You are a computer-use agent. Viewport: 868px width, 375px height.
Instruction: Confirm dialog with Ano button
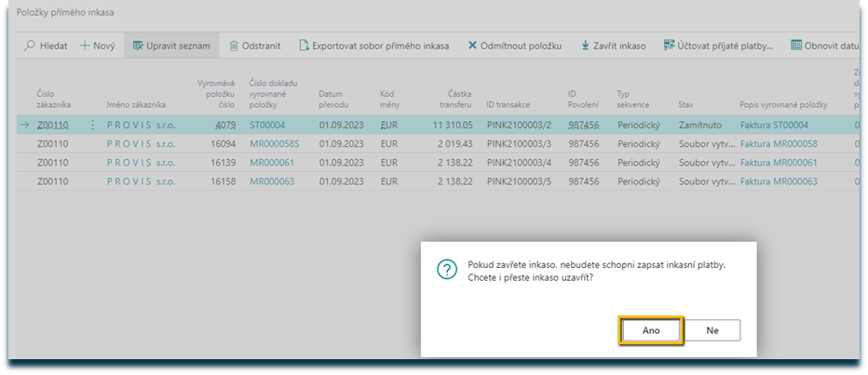[x=651, y=330]
